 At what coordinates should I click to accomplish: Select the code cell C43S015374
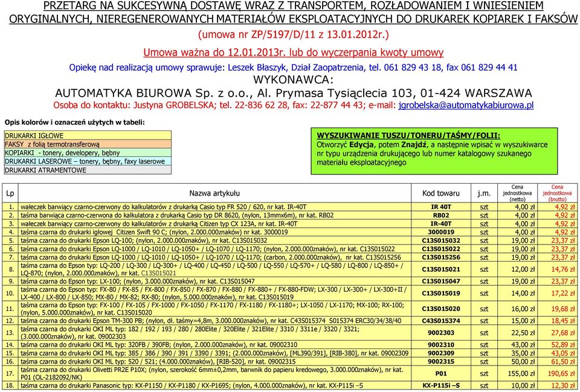pyautogui.click(x=441, y=321)
